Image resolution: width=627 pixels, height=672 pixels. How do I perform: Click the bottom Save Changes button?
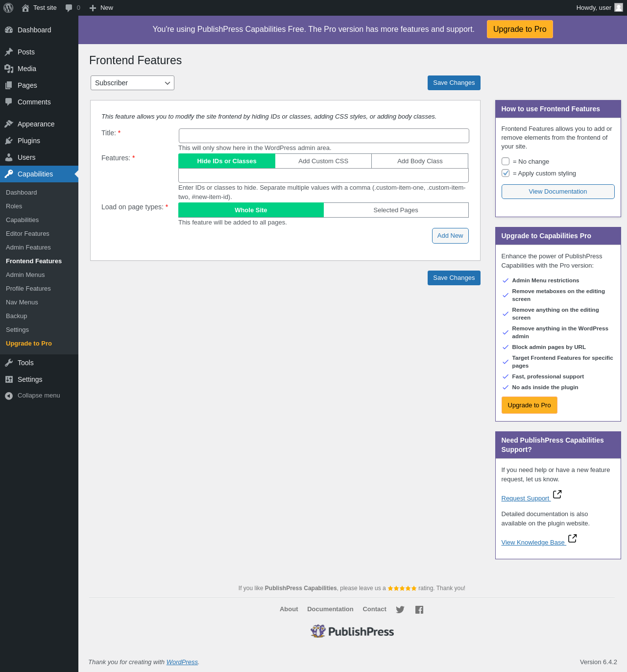click(454, 278)
